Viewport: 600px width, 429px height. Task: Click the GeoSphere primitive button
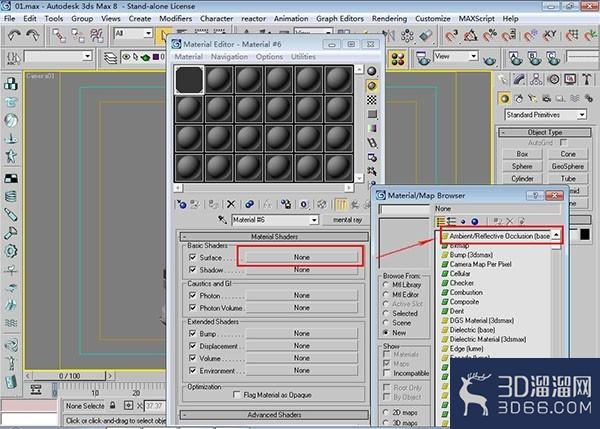(567, 166)
